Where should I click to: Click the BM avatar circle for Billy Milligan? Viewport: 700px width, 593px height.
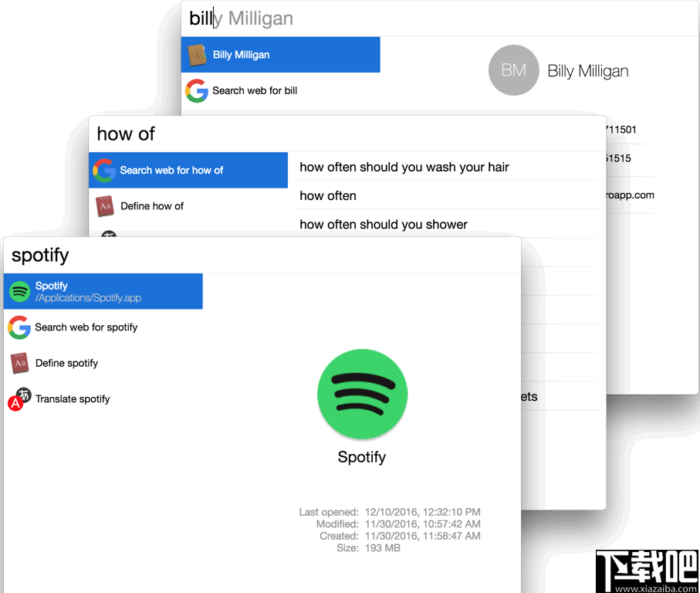513,70
